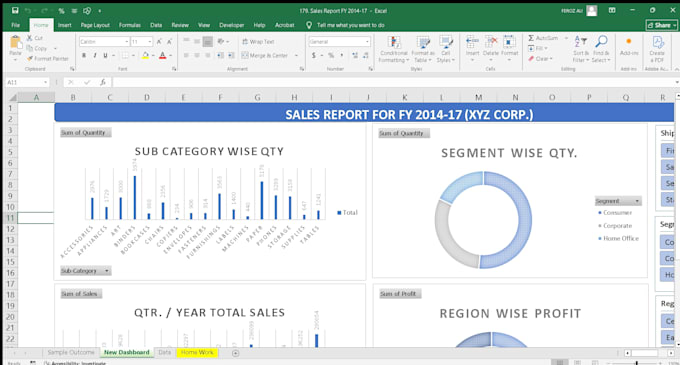The width and height of the screenshot is (680, 365).
Task: Open Find & Select magnifier menu
Action: [601, 49]
